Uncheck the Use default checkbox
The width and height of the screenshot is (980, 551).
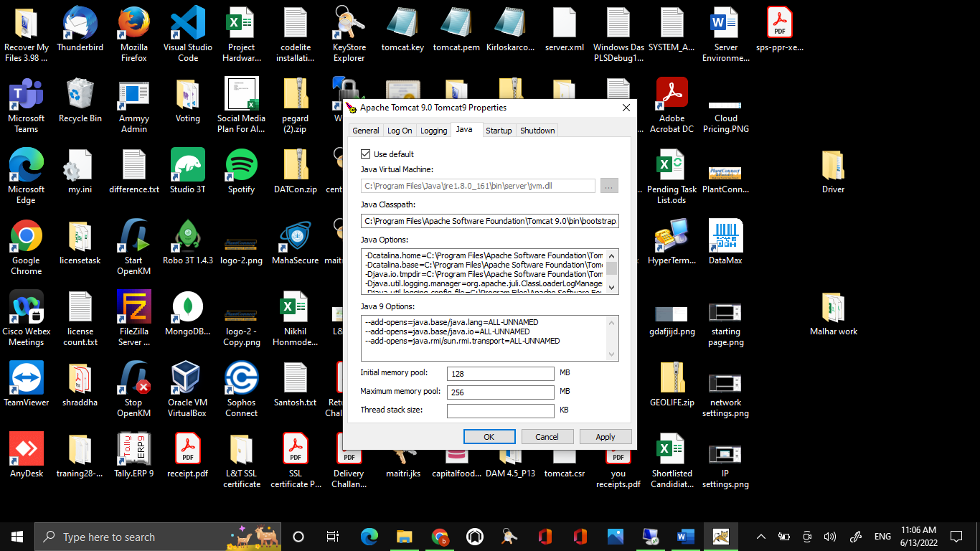pyautogui.click(x=366, y=154)
